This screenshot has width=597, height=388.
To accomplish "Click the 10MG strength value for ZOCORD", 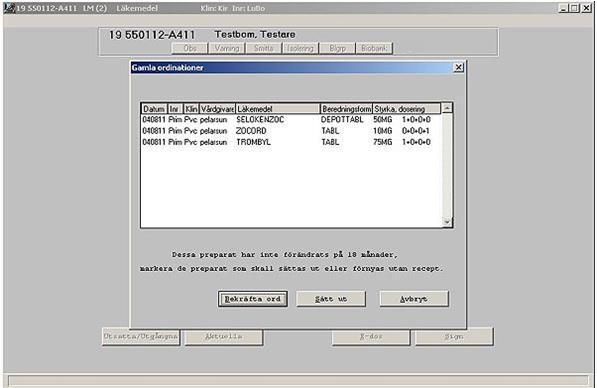I will (x=383, y=131).
